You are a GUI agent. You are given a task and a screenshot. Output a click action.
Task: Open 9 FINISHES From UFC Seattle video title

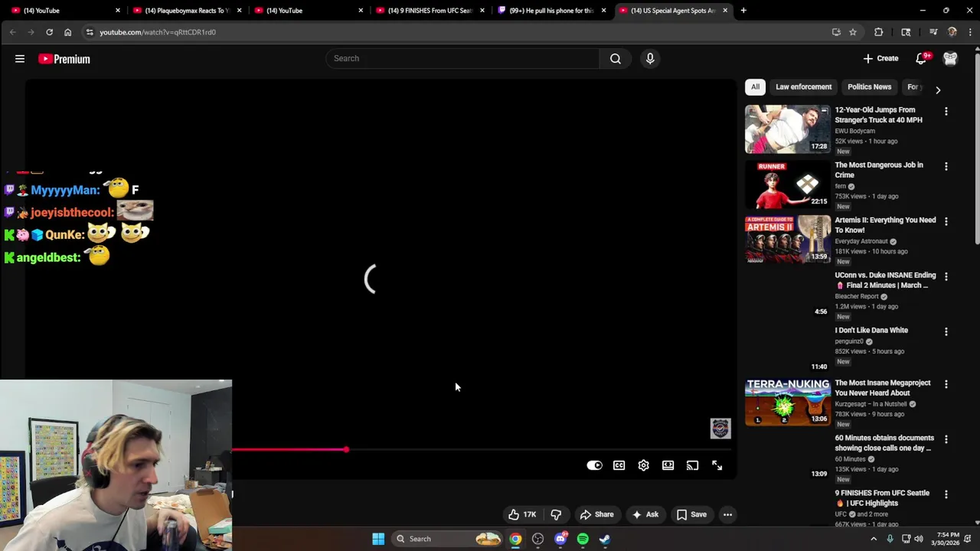(x=882, y=498)
